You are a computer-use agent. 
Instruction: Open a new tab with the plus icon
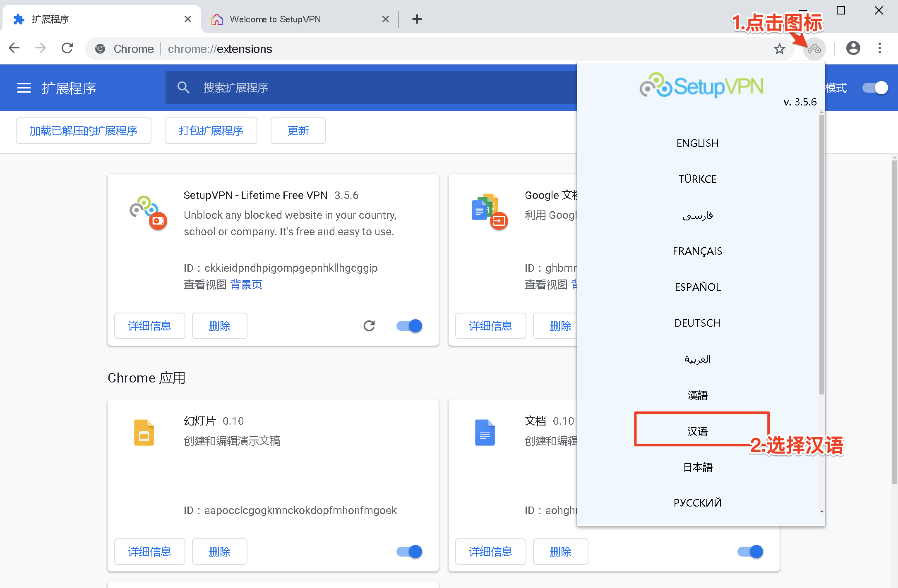point(417,19)
